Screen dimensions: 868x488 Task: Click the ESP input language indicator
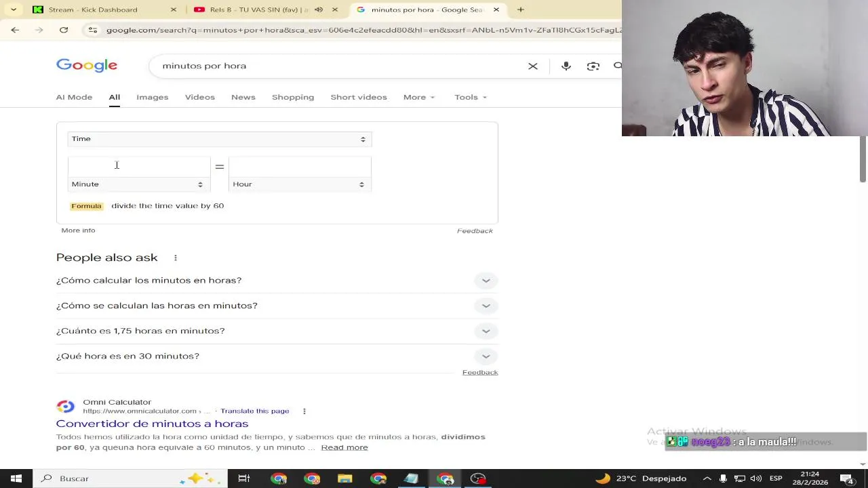pos(776,479)
